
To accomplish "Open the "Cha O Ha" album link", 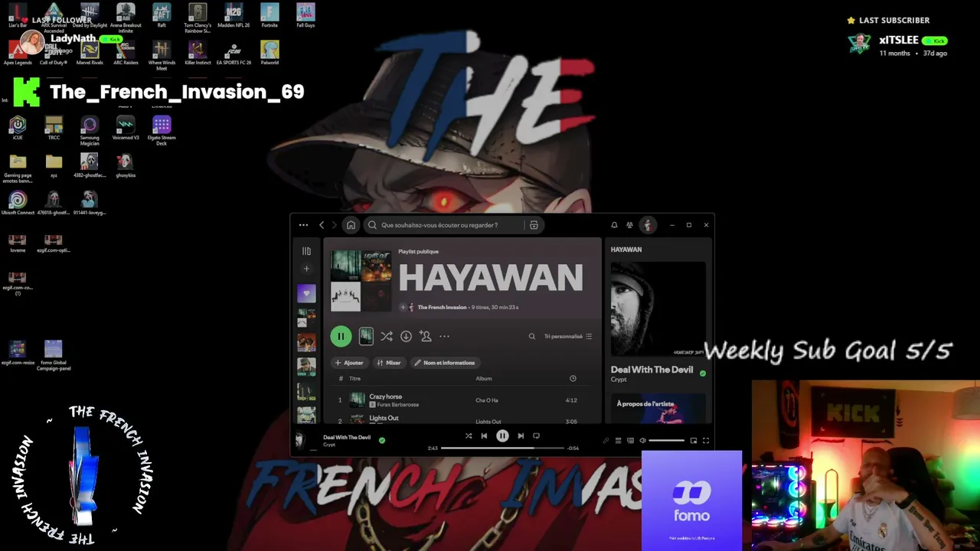I will tap(487, 400).
